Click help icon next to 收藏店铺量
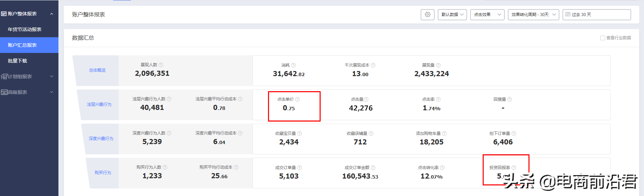Screen dimensions: 644x196 pos(371,134)
